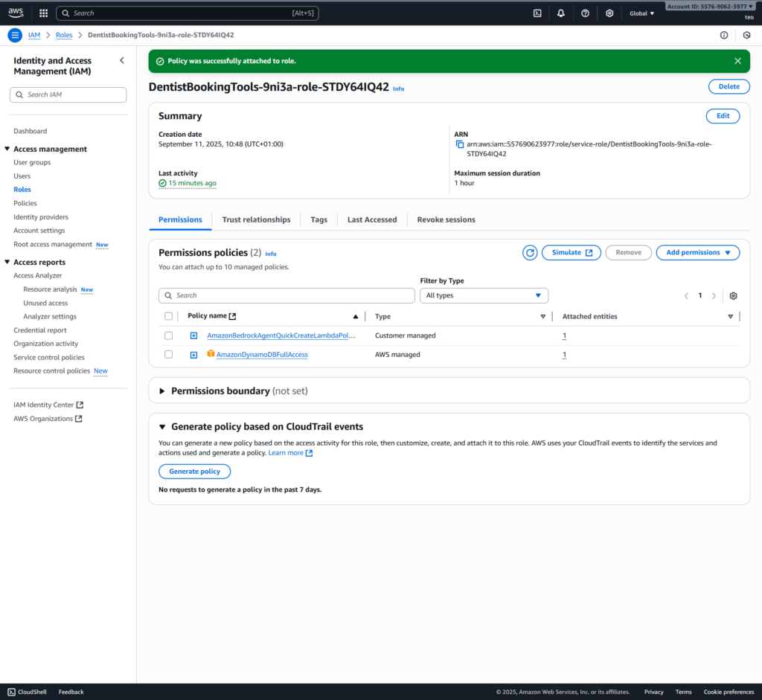
Task: Click the policy search input field
Action: click(x=286, y=296)
